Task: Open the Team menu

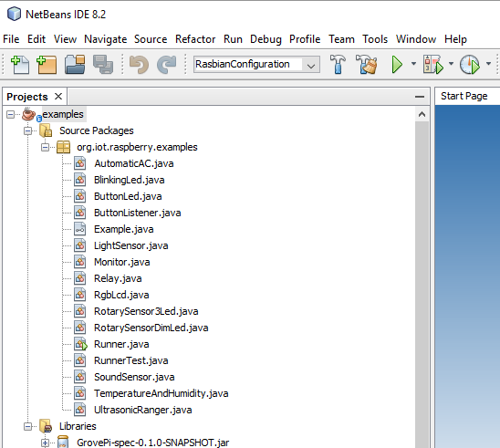Action: (x=341, y=39)
